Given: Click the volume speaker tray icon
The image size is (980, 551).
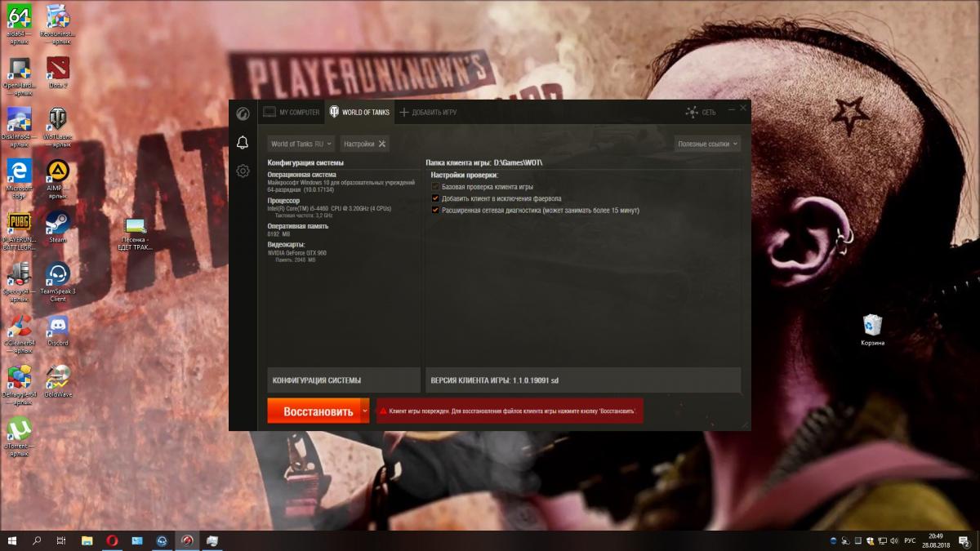Looking at the screenshot, I should (893, 540).
